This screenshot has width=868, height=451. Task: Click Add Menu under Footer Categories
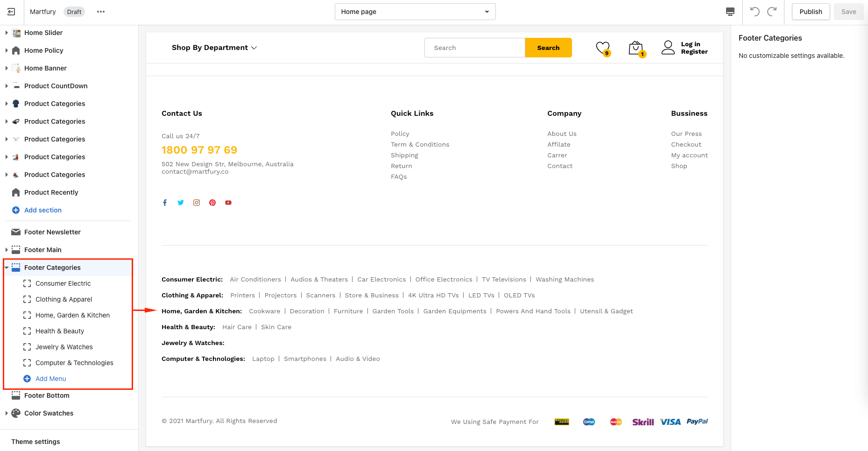[50, 379]
